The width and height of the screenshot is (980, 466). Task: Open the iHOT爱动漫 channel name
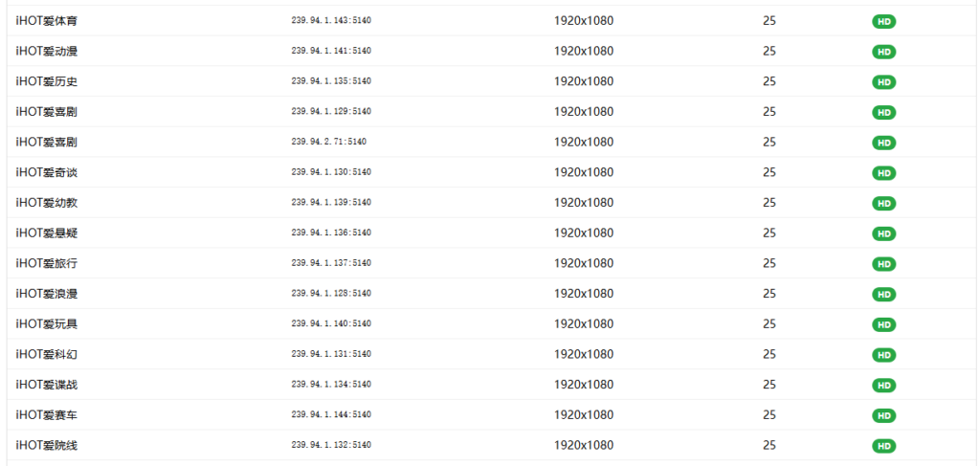46,51
